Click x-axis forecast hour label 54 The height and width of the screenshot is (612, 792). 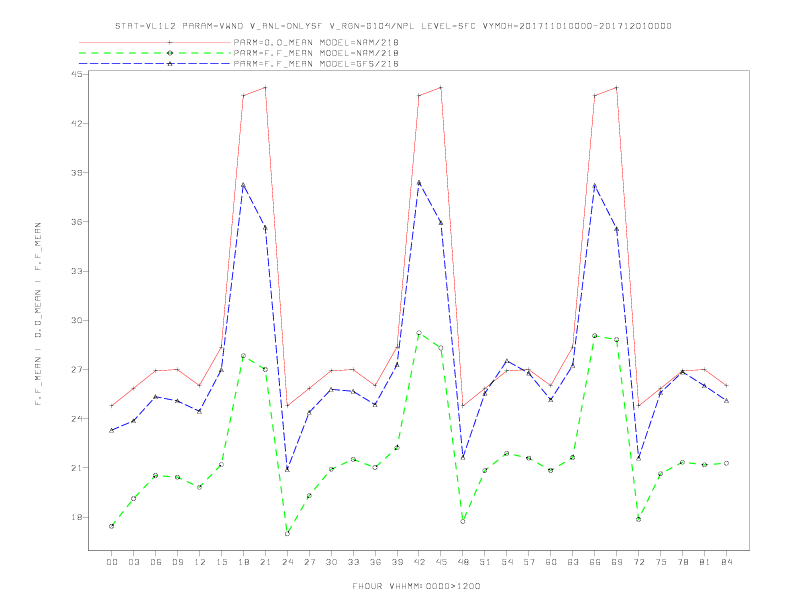(x=507, y=562)
